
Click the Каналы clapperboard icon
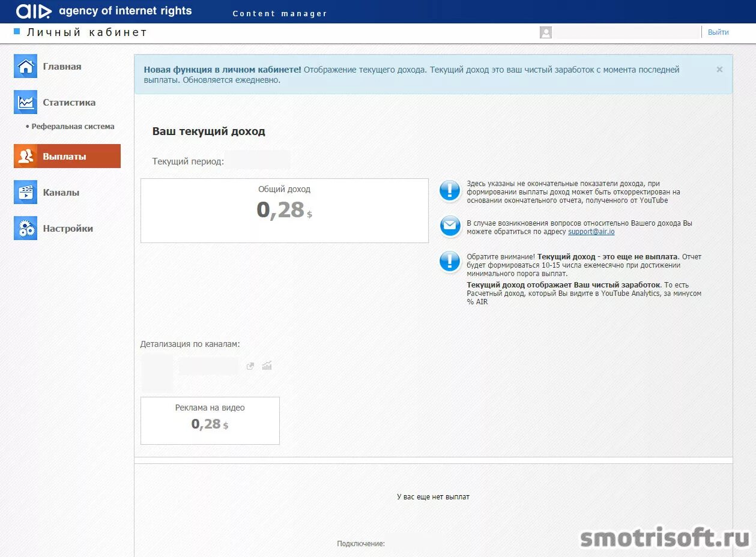[25, 192]
